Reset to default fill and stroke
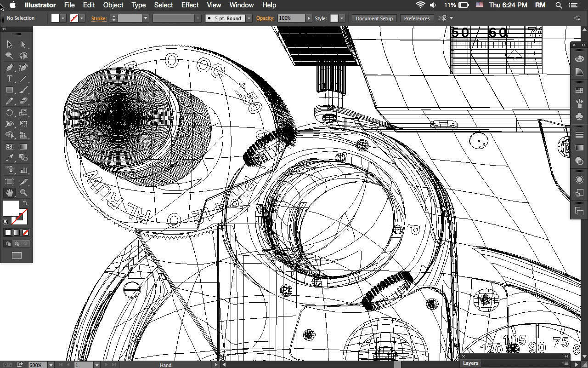The height and width of the screenshot is (368, 588). 6,222
